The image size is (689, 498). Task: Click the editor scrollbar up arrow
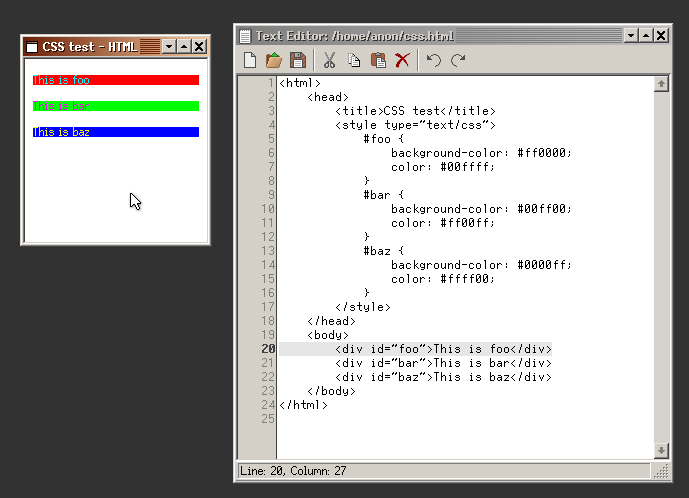pyautogui.click(x=661, y=84)
